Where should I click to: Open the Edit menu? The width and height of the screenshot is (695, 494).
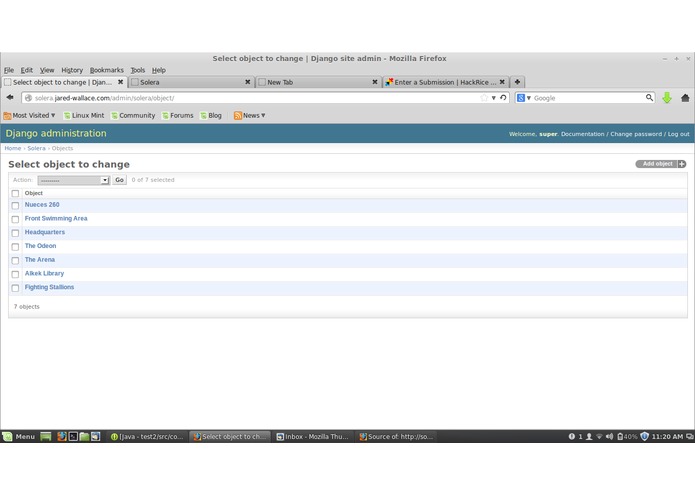pos(27,70)
